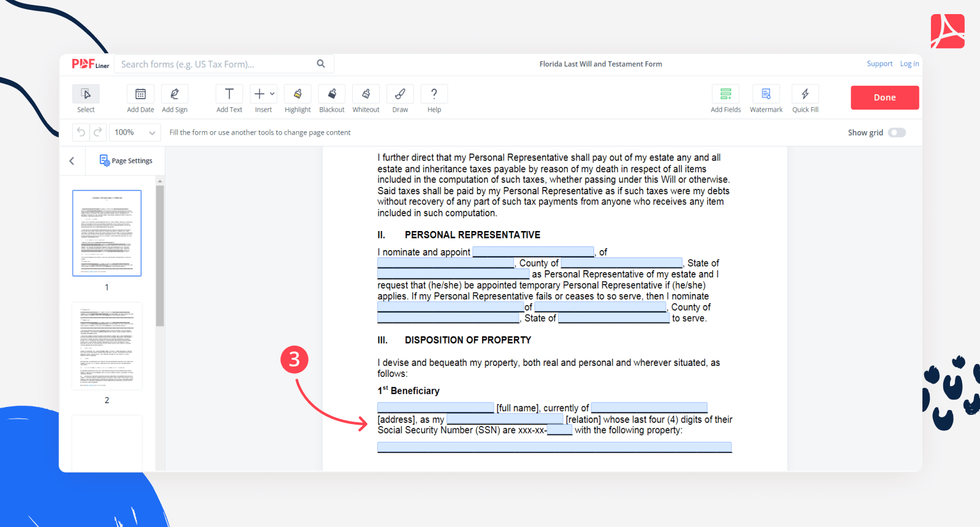Redo the last action

click(98, 132)
